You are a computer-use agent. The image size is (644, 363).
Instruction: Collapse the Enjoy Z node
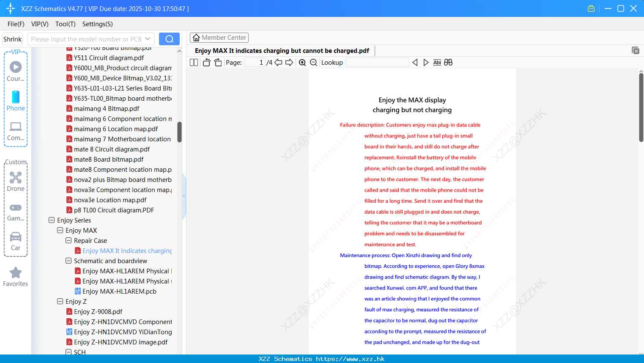click(60, 301)
